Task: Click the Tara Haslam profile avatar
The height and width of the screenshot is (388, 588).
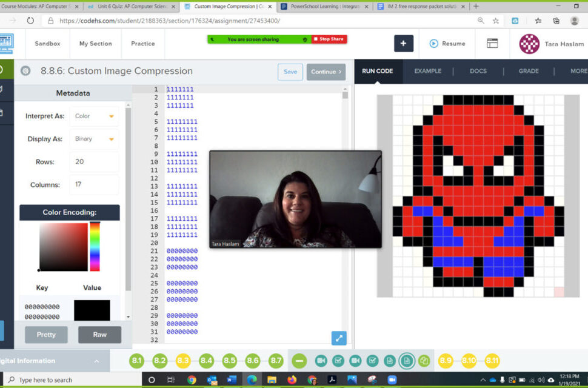Action: coord(529,44)
